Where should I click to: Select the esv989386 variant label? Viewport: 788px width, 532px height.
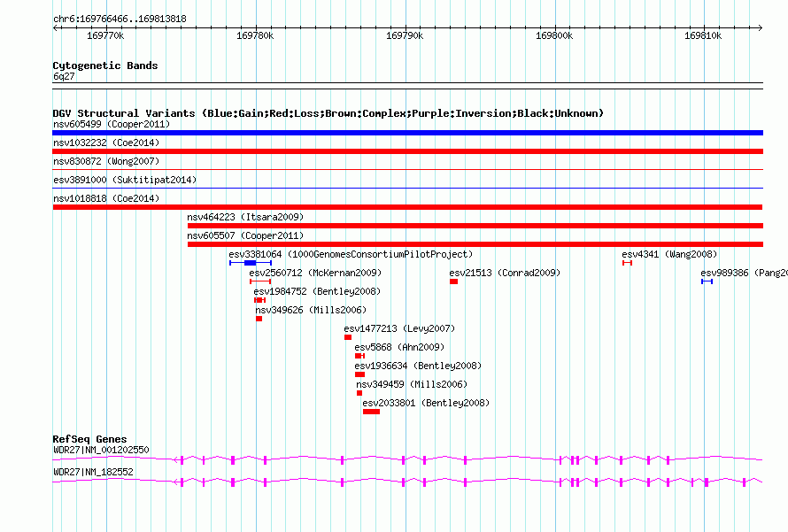pyautogui.click(x=745, y=273)
